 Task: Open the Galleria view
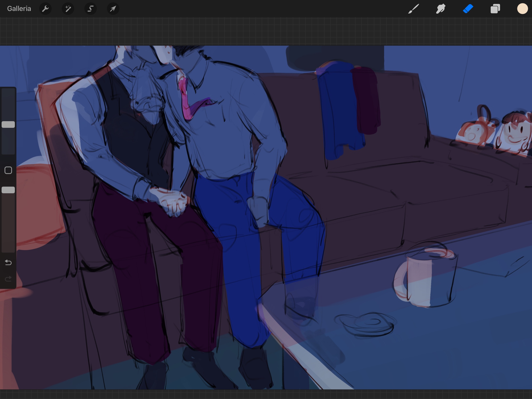[19, 9]
